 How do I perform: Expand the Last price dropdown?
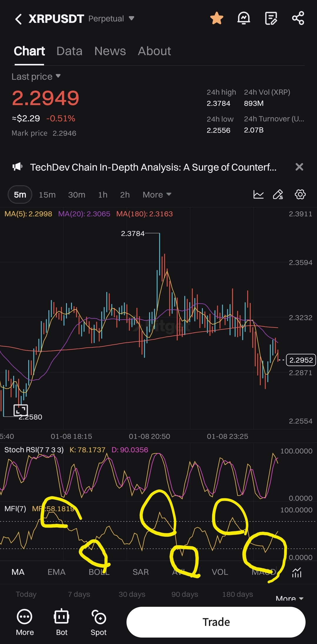36,77
